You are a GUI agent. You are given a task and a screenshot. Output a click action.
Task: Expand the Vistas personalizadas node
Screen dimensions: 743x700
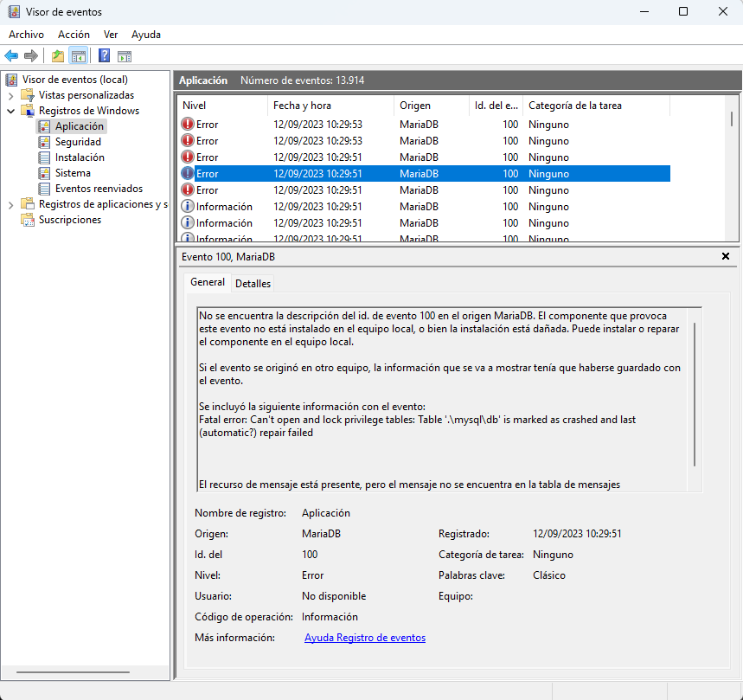coord(11,95)
